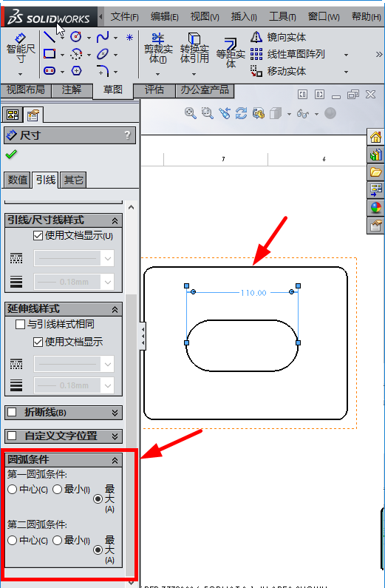Click Move Entities (移动实体)
This screenshot has width=385, height=588.
tap(279, 71)
